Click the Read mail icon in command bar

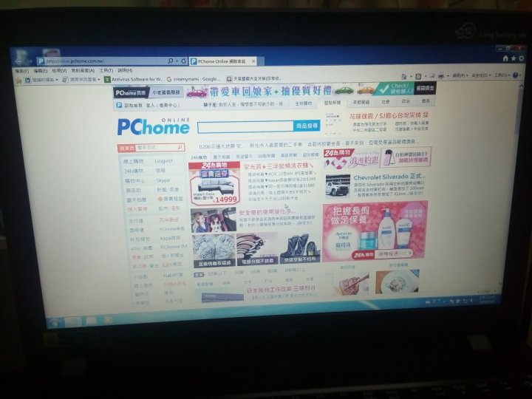(432, 76)
